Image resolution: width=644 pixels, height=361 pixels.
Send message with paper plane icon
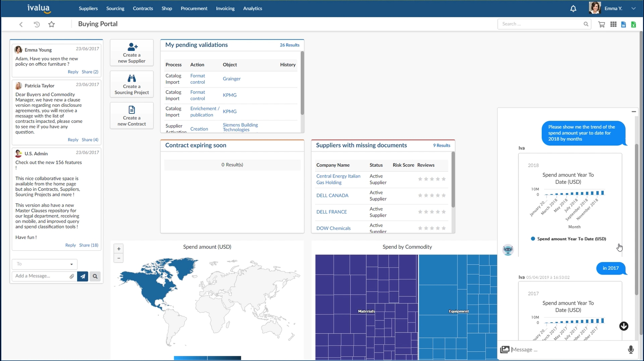click(83, 277)
